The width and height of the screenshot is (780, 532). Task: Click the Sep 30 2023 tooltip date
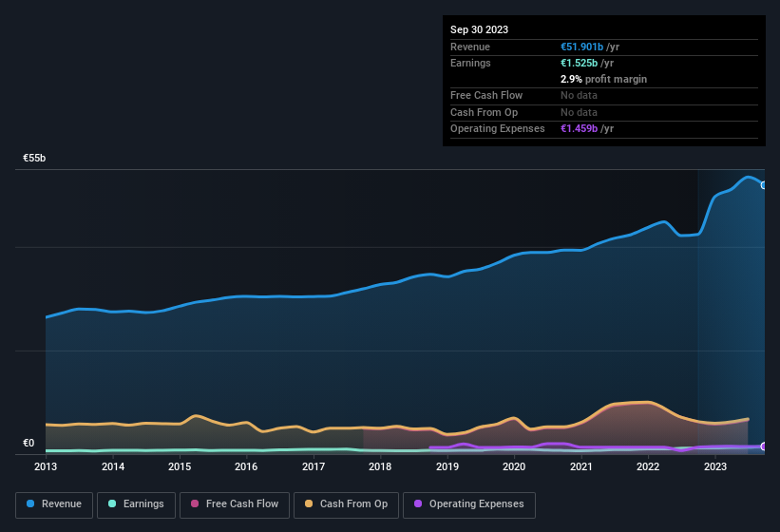click(479, 29)
